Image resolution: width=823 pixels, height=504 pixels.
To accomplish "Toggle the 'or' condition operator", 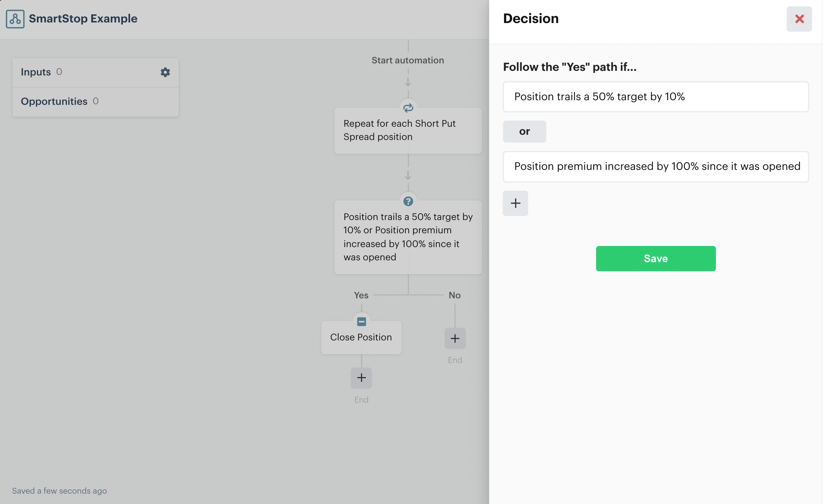I will point(524,131).
